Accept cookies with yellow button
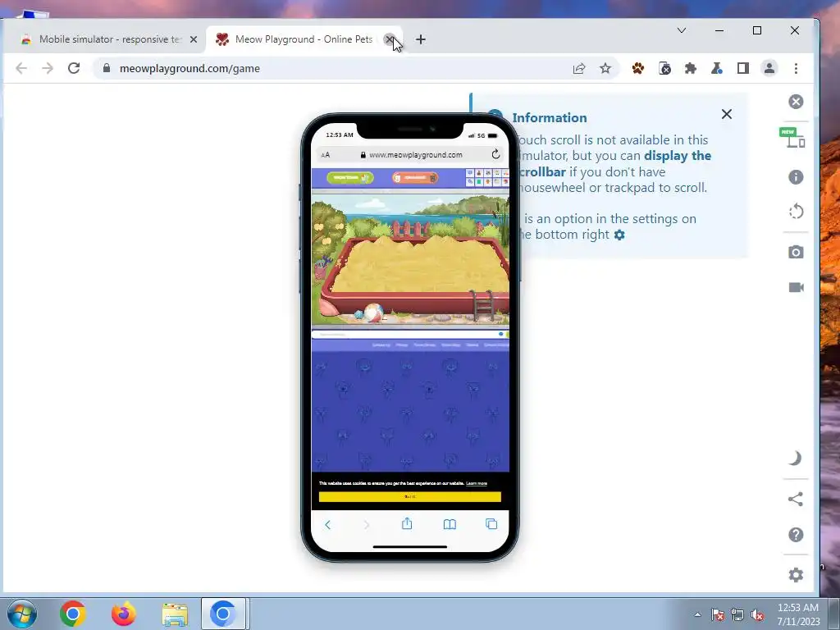The height and width of the screenshot is (630, 840). (410, 496)
